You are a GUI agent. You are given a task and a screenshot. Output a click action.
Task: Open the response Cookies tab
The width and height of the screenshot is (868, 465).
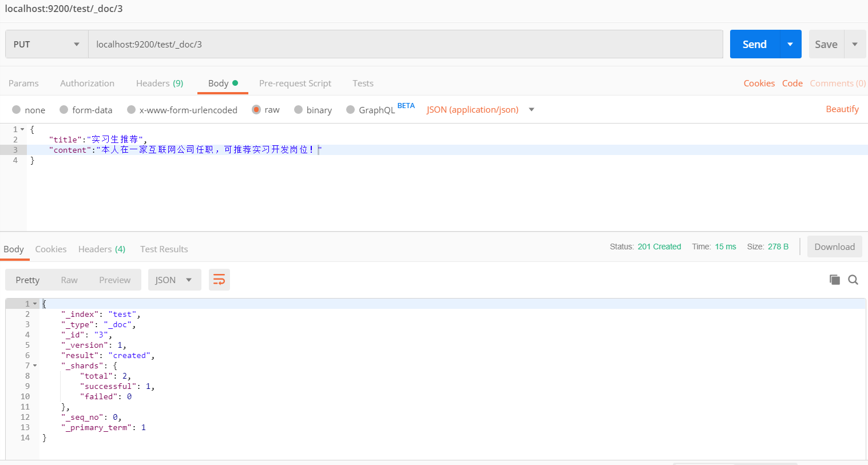click(x=51, y=249)
